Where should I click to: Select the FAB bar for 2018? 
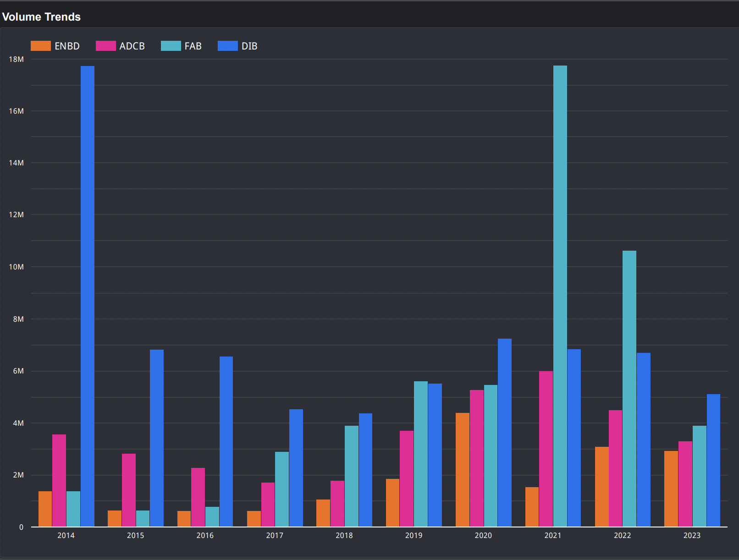tap(352, 476)
